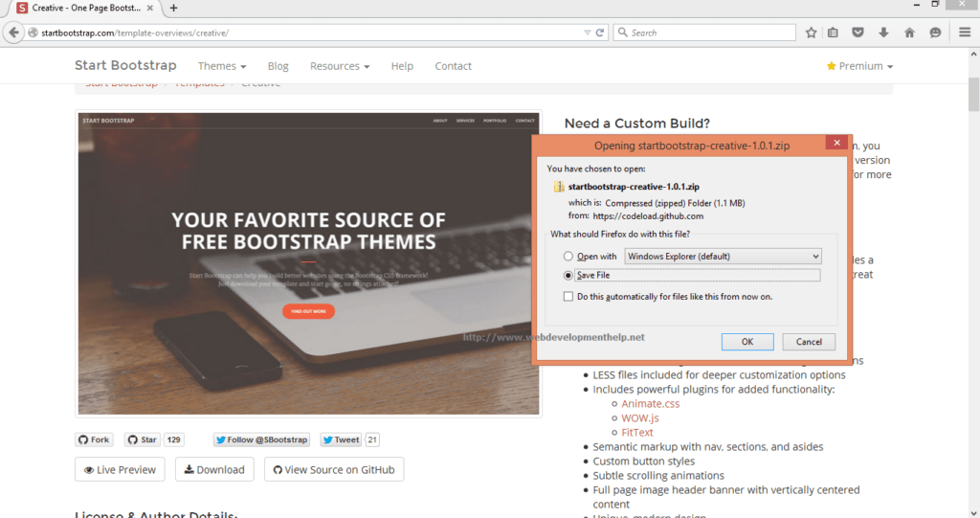Open the Contact page
Viewport: 980px width, 518px height.
tap(453, 66)
